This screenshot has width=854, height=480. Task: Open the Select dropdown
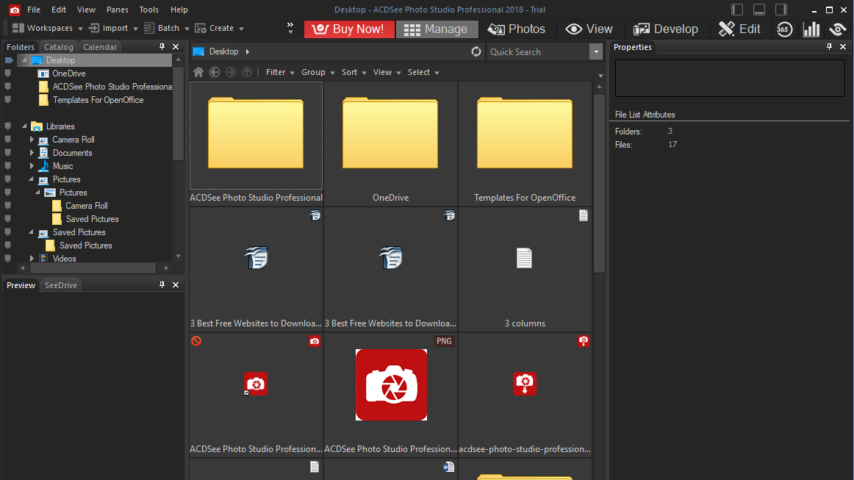point(423,72)
